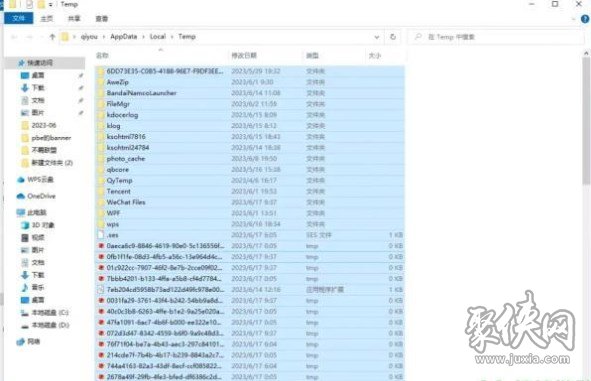Select the WPS cloud drive icon
The width and height of the screenshot is (591, 381).
(20, 180)
